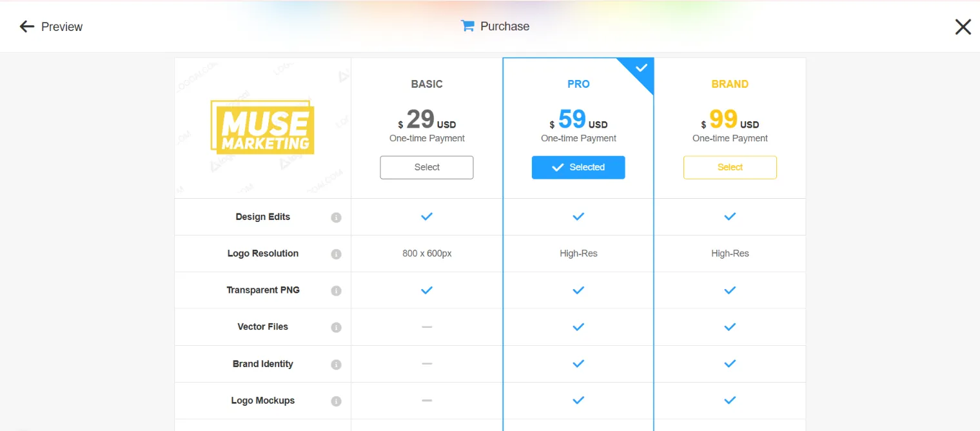
Task: Click Brand checkmark for Brand Identity
Action: tap(730, 364)
